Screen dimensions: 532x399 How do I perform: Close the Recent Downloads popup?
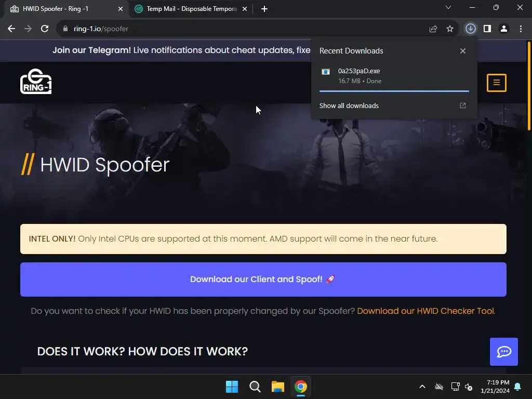pos(463,51)
